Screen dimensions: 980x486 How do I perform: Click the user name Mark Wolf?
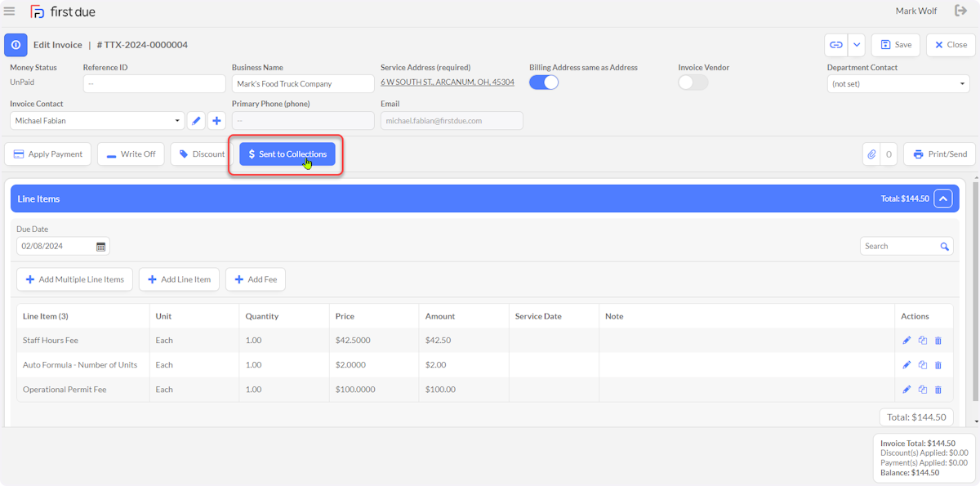(x=917, y=11)
